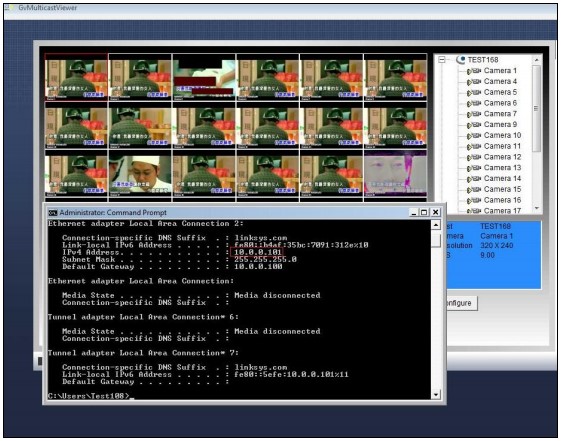Click the subnet mask 255.255.255.0
This screenshot has width=562, height=441.
pos(265,260)
